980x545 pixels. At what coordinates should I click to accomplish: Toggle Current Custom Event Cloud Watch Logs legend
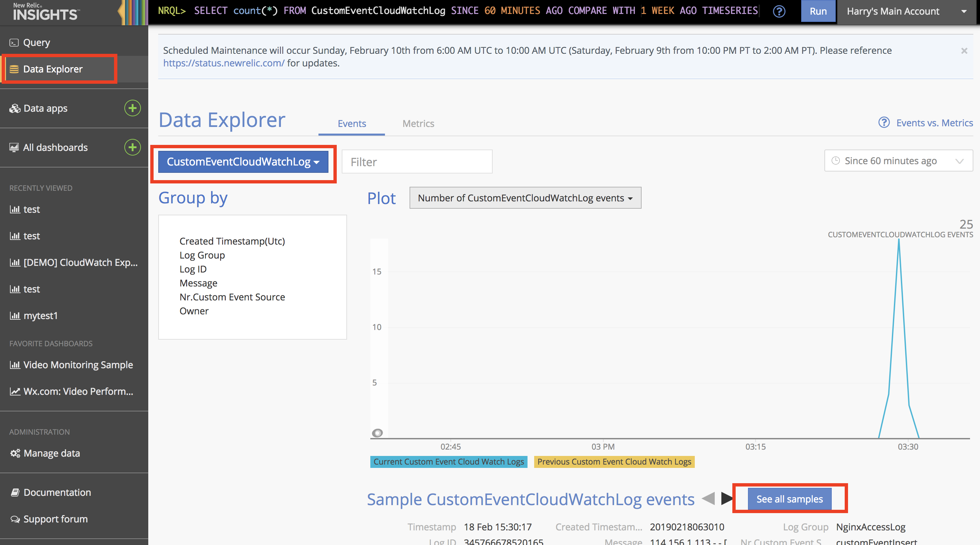448,462
